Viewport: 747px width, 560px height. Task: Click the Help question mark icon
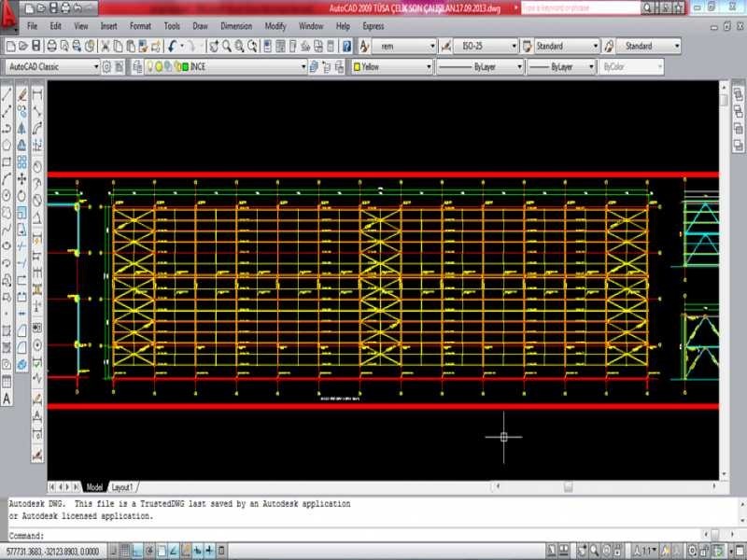tap(346, 46)
